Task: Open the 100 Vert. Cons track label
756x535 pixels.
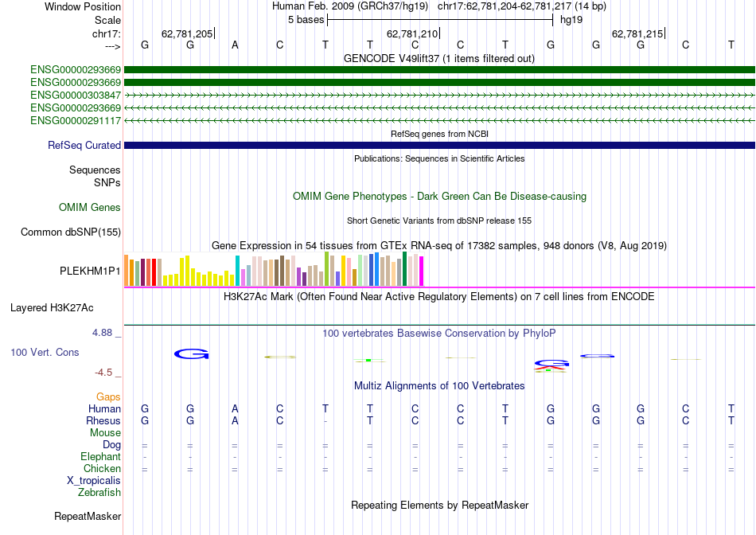Action: coord(45,352)
